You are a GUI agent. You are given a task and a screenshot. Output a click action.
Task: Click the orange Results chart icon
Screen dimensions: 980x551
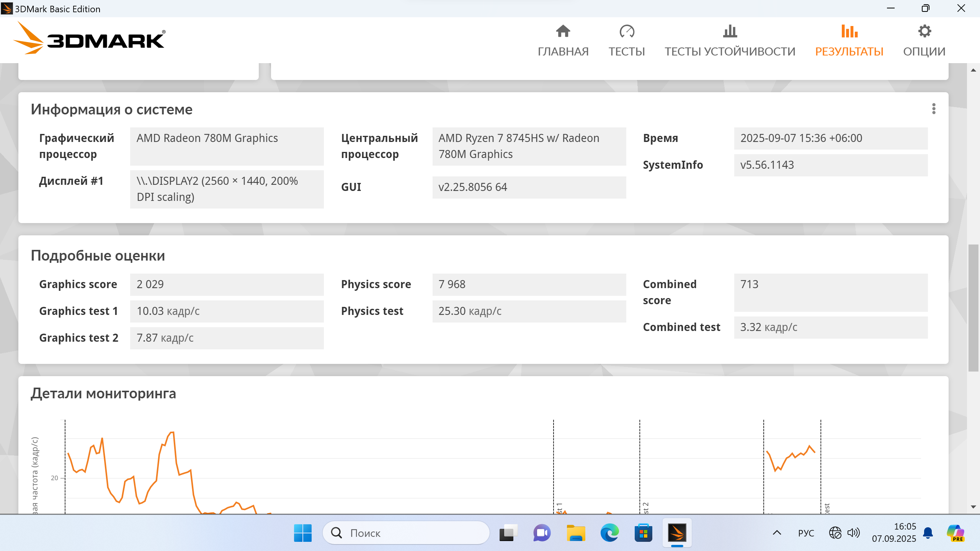849,31
